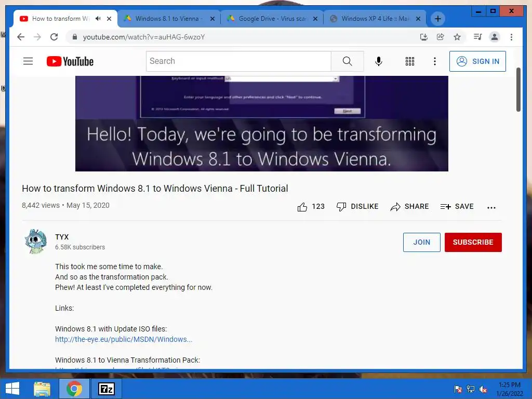Open Chrome profile avatar
This screenshot has width=532, height=399.
495,37
